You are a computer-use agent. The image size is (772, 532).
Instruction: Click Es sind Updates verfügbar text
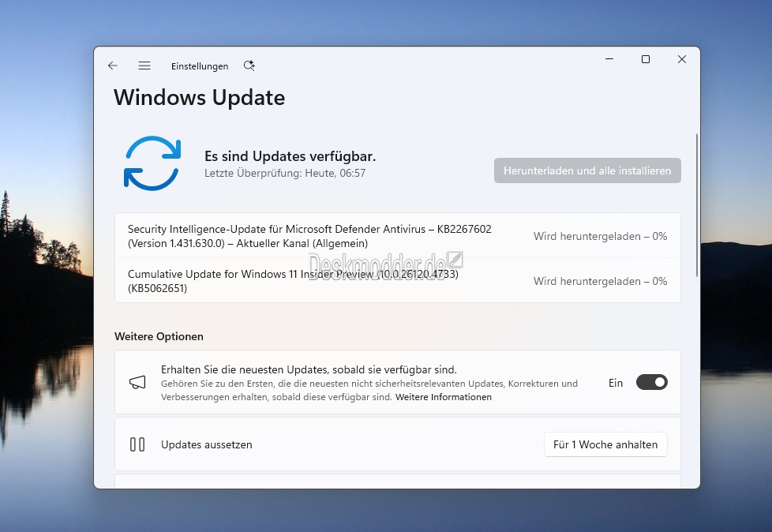coord(290,156)
